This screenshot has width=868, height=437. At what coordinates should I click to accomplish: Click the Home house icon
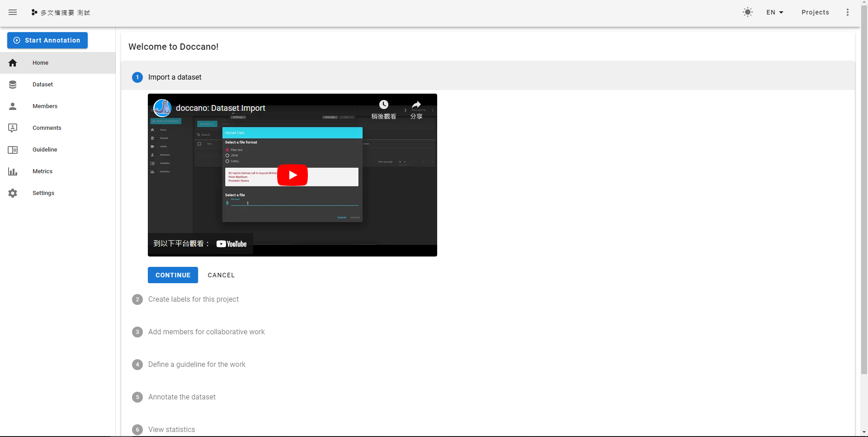pos(13,63)
